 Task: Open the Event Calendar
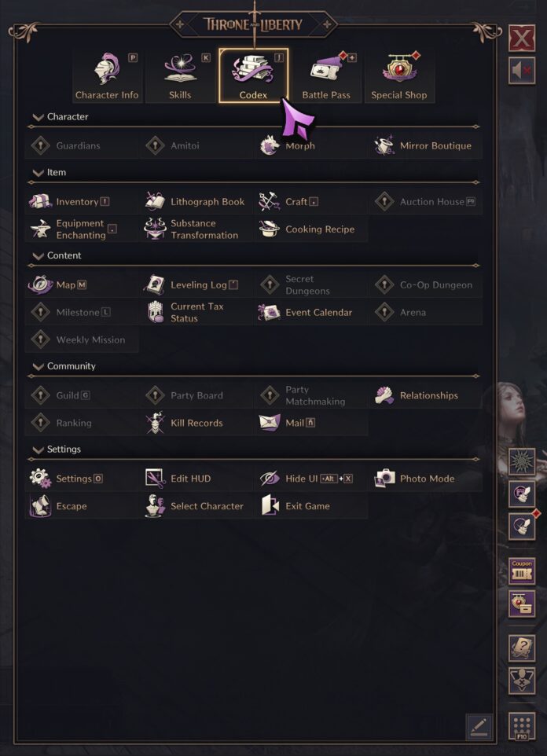coord(314,312)
